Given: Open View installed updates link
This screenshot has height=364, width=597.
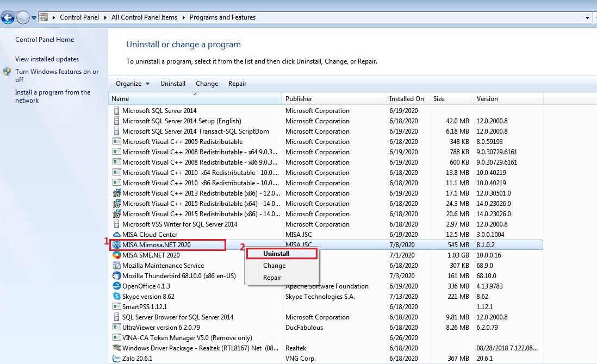Looking at the screenshot, I should 47,59.
